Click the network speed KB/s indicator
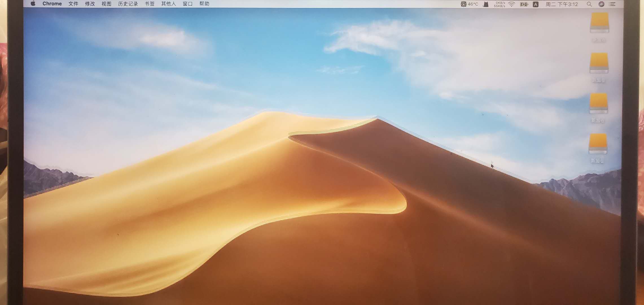Image resolution: width=644 pixels, height=305 pixels. coord(500,4)
